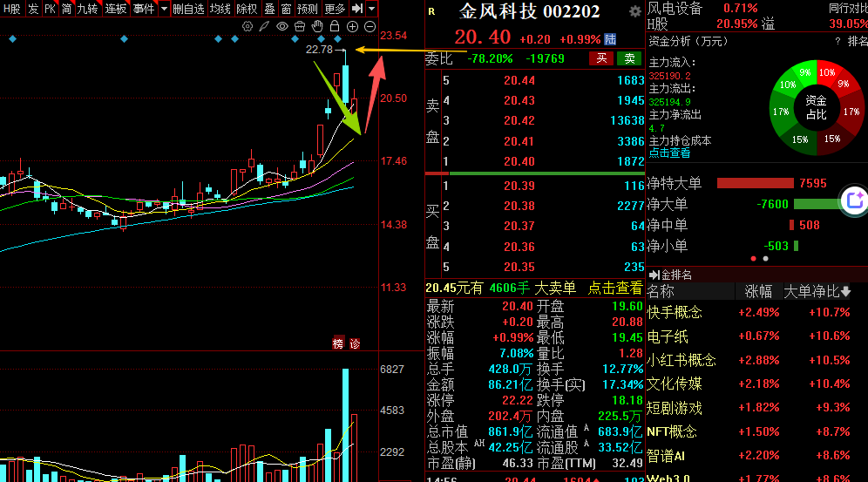
Task: Click the 简 toolbar button
Action: tap(66, 9)
